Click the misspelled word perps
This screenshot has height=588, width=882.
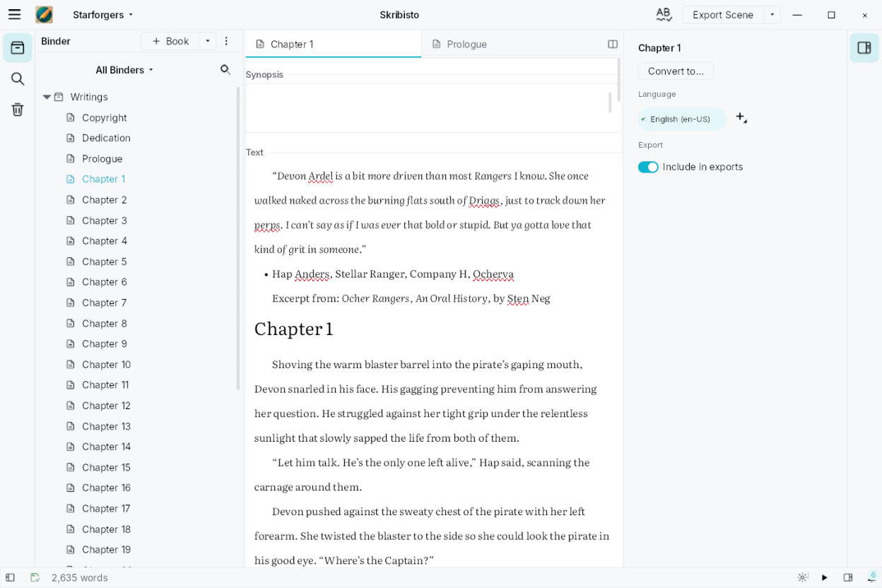[267, 225]
